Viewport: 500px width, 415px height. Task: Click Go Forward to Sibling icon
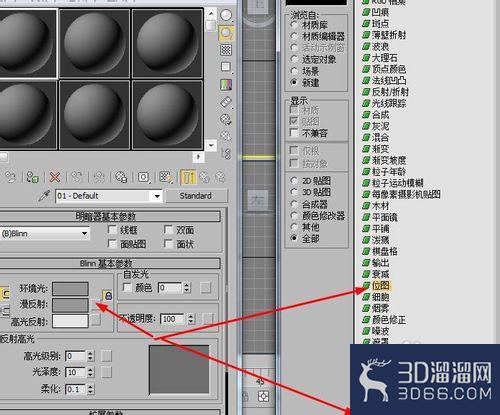click(221, 177)
